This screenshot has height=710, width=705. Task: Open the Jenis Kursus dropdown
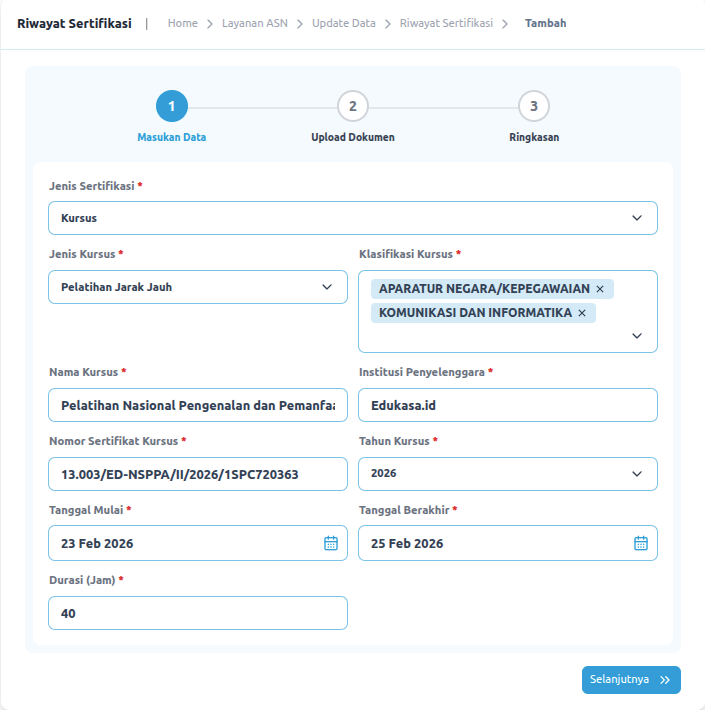[x=327, y=287]
